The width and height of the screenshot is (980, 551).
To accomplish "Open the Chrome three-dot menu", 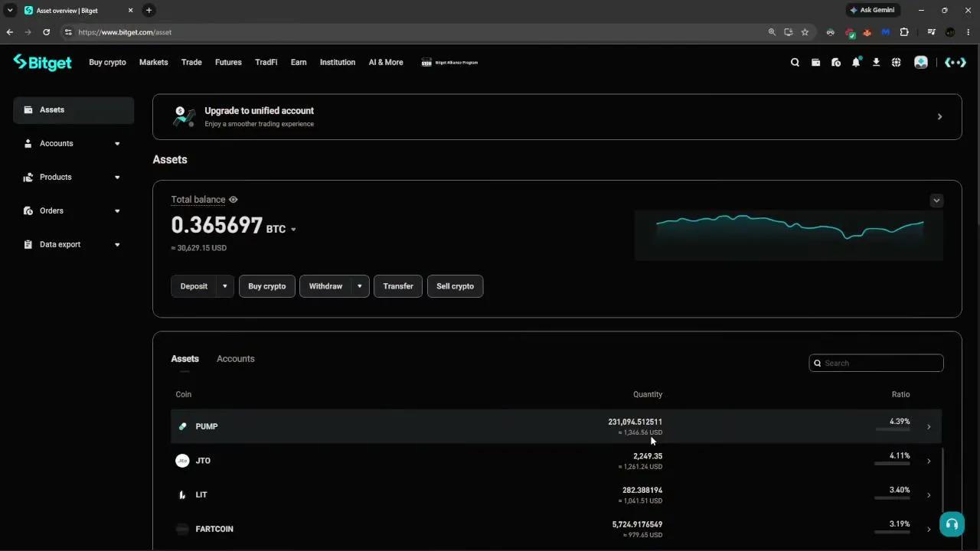I will coord(969,32).
